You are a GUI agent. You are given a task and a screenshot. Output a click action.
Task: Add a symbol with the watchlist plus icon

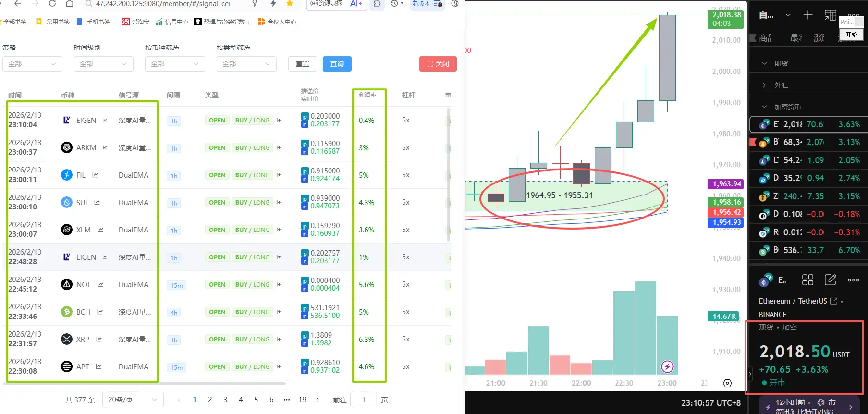point(808,15)
